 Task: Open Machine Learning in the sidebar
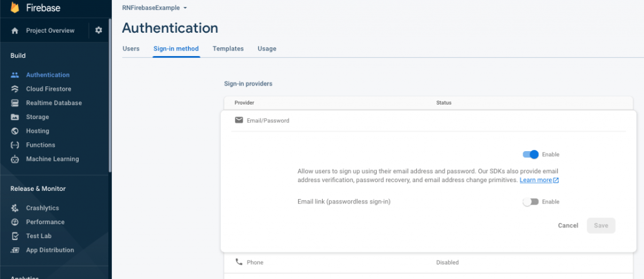coord(52,159)
